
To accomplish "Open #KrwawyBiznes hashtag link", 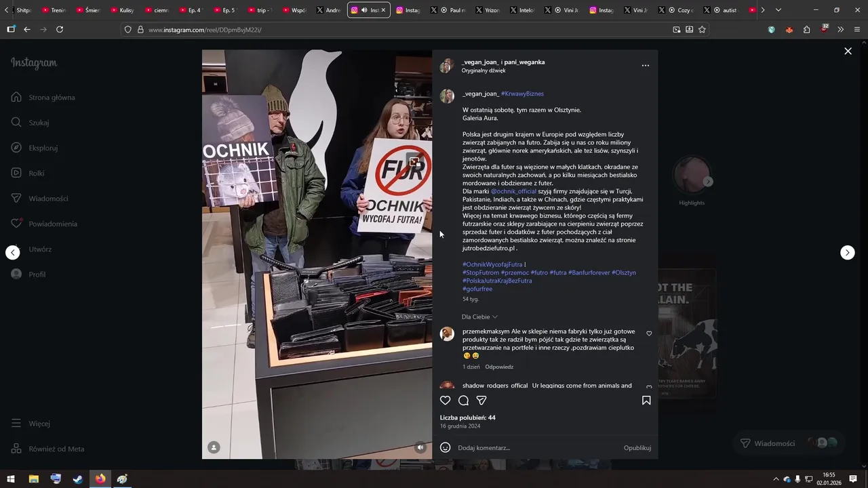I will 522,94.
